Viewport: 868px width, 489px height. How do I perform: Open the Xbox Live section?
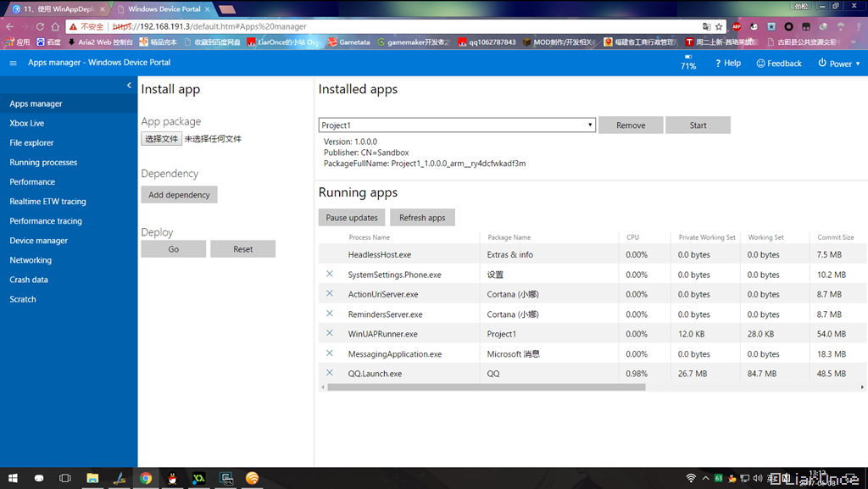(26, 124)
